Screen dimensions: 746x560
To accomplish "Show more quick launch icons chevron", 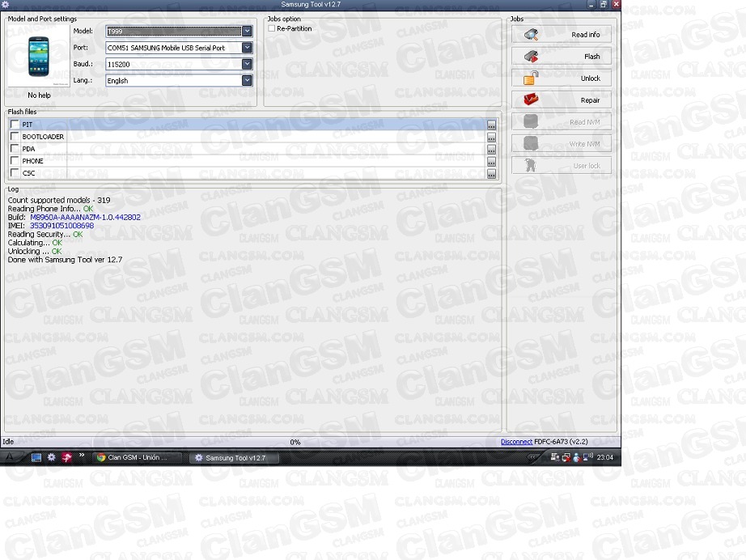I will (x=82, y=456).
